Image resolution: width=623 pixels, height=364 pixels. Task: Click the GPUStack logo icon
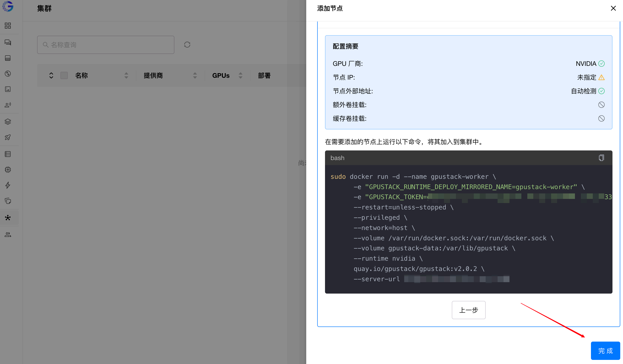(x=8, y=6)
